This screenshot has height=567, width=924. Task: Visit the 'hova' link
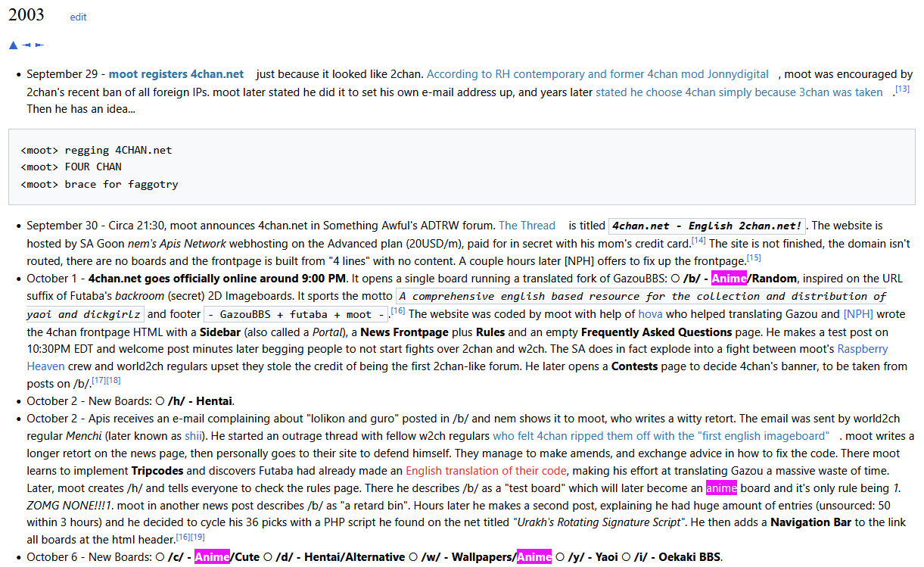(x=650, y=313)
